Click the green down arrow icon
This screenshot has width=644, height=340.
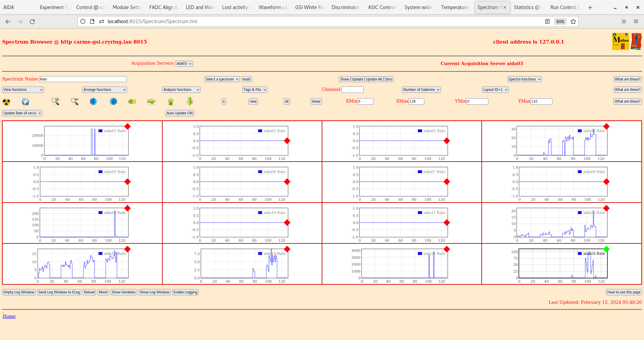190,101
